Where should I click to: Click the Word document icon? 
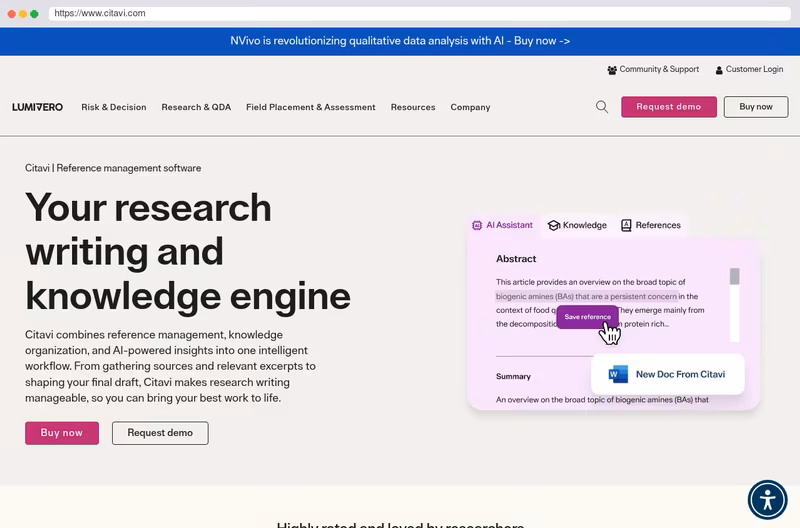618,374
